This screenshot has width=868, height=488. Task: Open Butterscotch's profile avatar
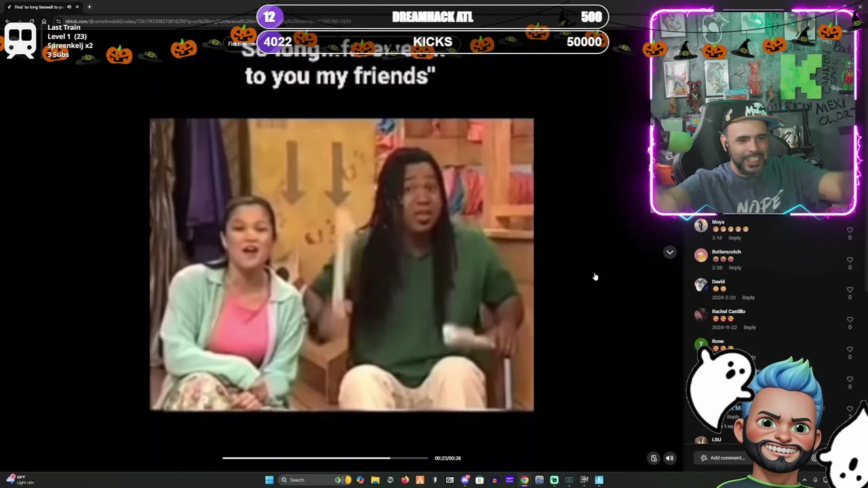click(701, 256)
